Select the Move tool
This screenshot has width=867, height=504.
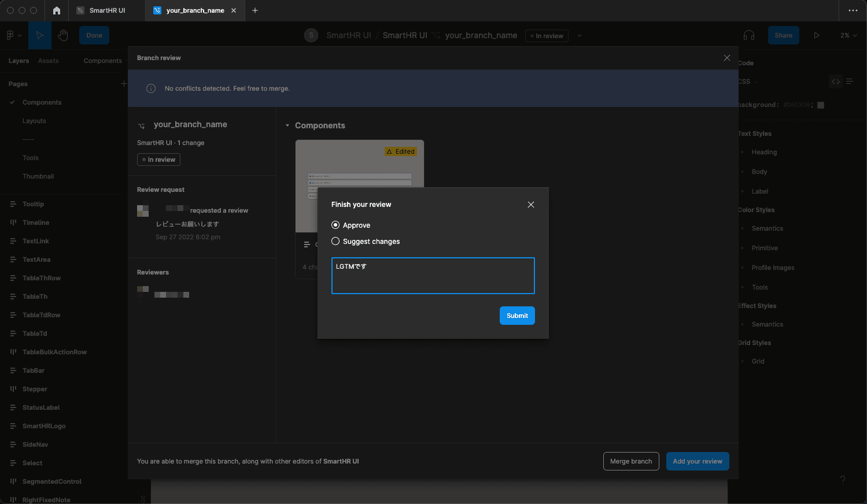40,35
